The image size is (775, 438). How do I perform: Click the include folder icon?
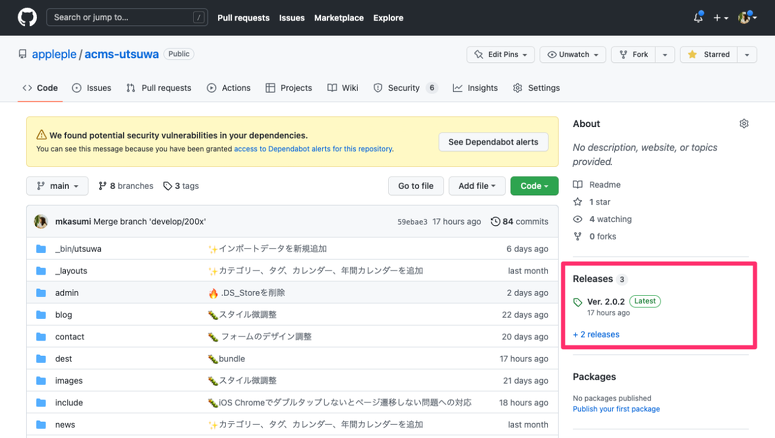[41, 403]
